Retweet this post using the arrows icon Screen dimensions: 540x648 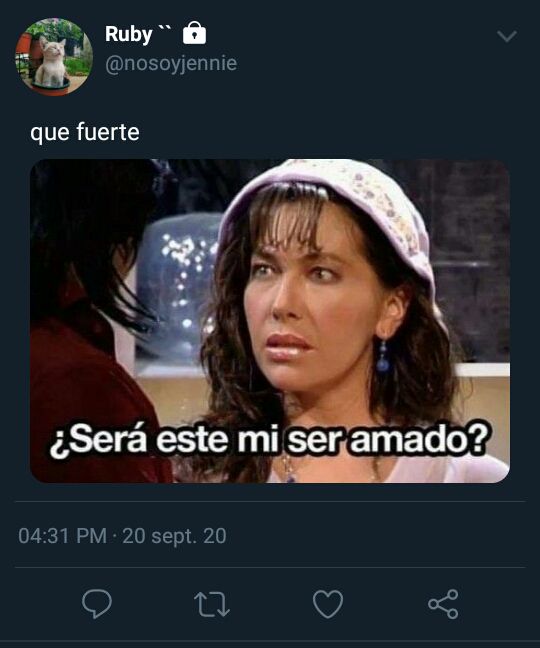(212, 605)
